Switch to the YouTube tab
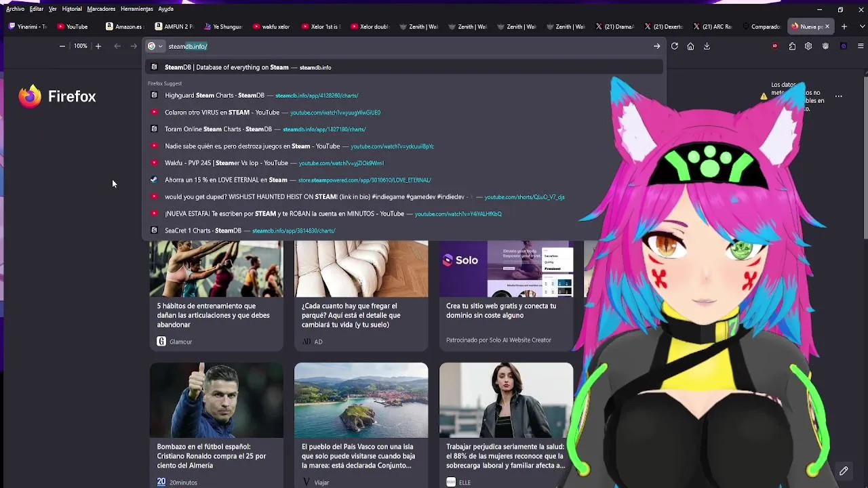The image size is (868, 488). (76, 26)
